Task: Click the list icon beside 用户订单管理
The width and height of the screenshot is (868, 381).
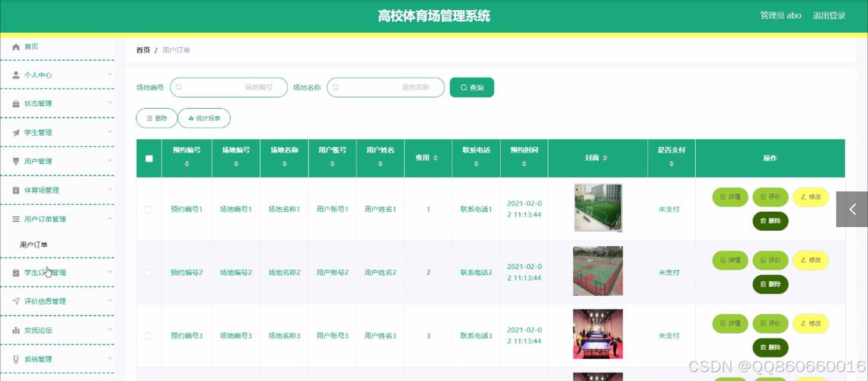Action: 16,219
